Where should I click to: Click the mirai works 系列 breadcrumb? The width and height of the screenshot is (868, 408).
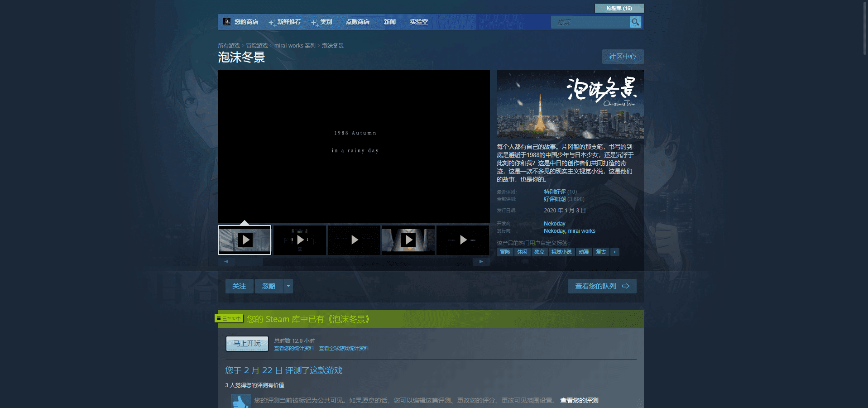[x=295, y=46]
